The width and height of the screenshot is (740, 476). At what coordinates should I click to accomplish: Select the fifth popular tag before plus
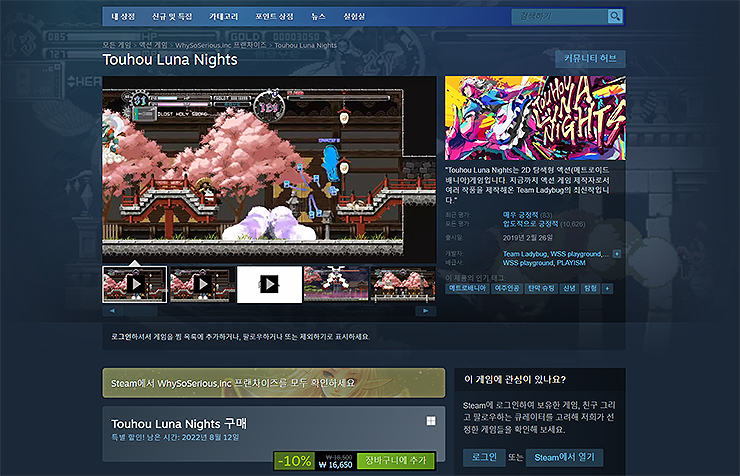coord(590,288)
